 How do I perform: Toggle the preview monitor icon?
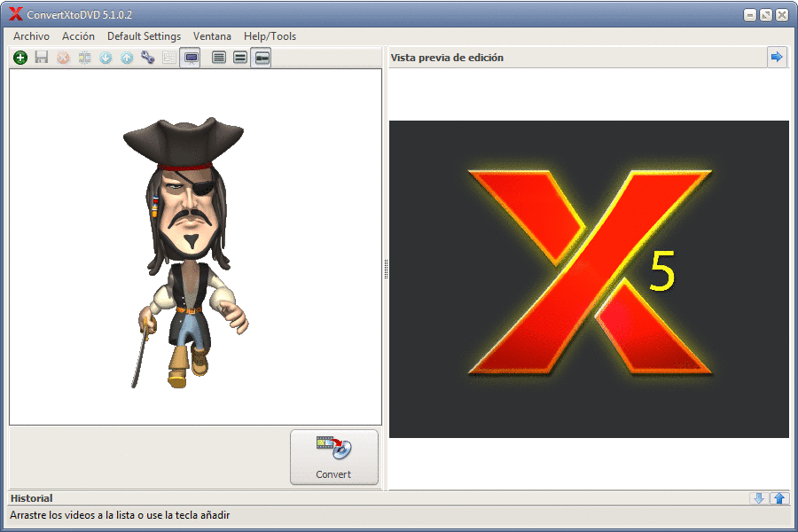[191, 58]
